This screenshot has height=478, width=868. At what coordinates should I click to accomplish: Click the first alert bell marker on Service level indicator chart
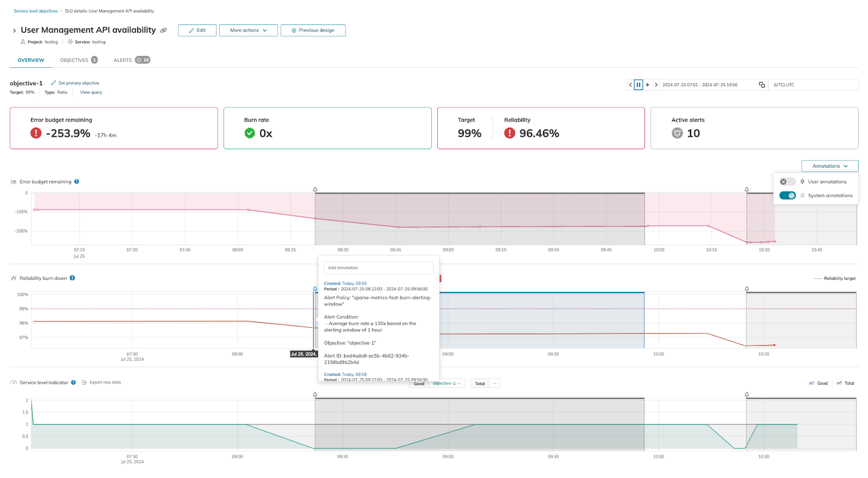pos(315,394)
